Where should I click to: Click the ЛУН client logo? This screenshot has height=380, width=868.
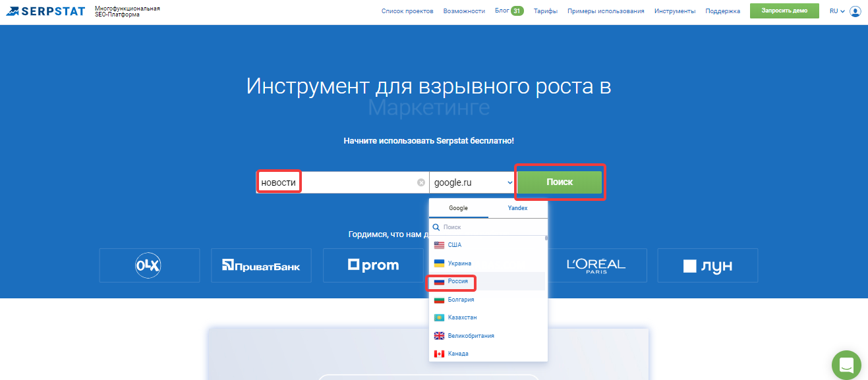coord(708,265)
